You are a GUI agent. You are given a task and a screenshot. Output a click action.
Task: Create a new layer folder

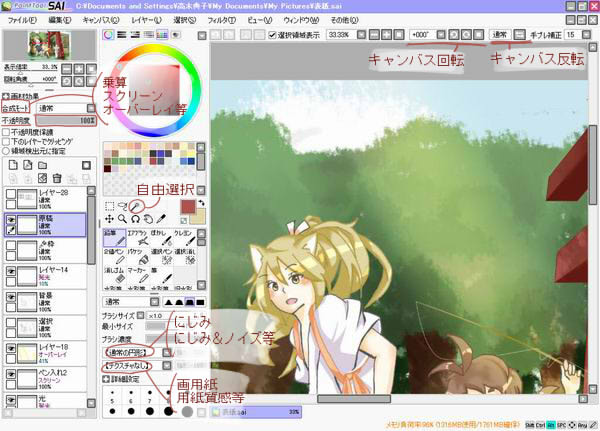click(42, 165)
